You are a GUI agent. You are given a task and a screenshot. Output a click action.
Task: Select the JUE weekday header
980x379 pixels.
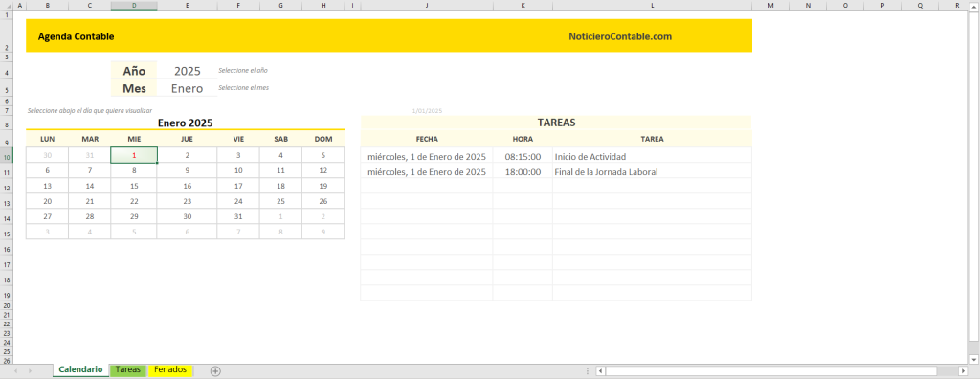click(188, 139)
